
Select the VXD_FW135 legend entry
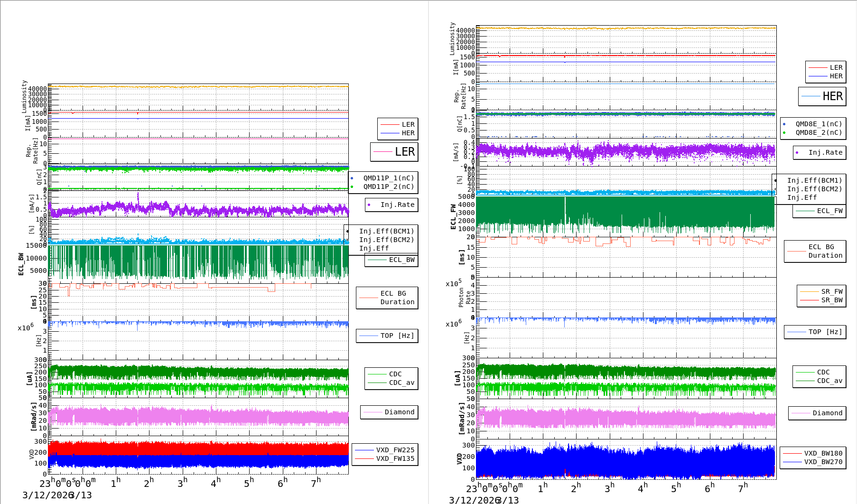coord(395,458)
